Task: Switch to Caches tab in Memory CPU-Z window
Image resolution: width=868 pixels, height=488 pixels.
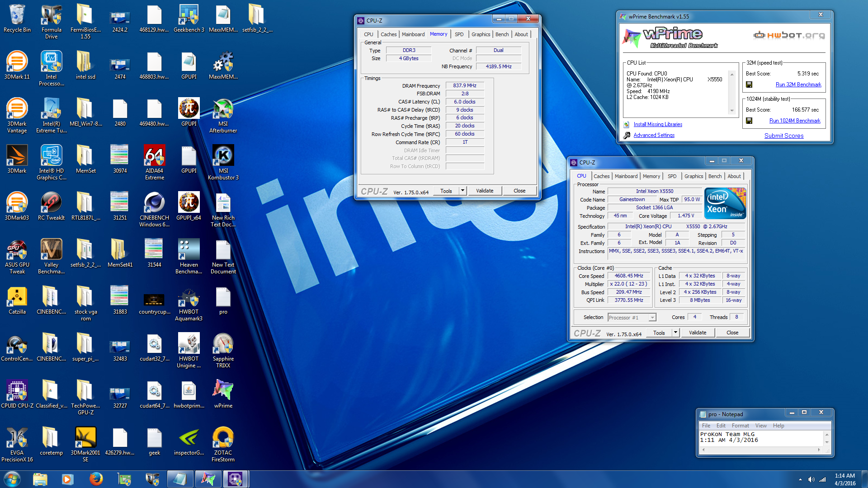Action: [388, 34]
